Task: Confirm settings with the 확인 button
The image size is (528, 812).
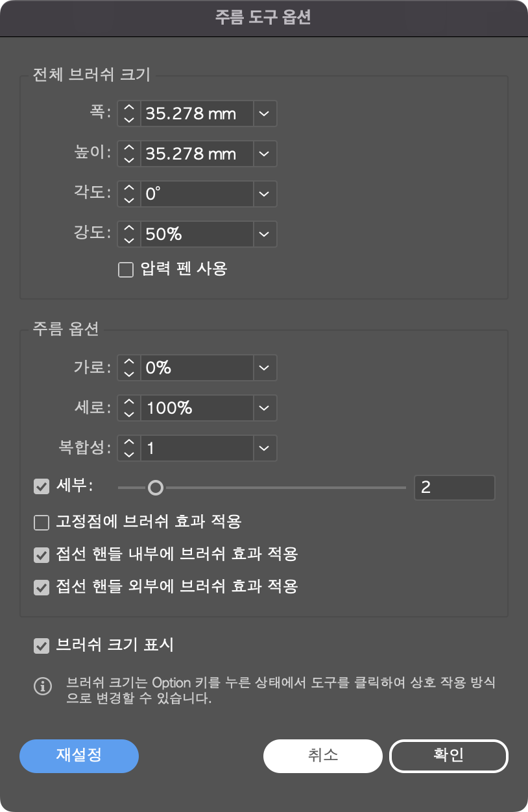Action: pyautogui.click(x=448, y=756)
